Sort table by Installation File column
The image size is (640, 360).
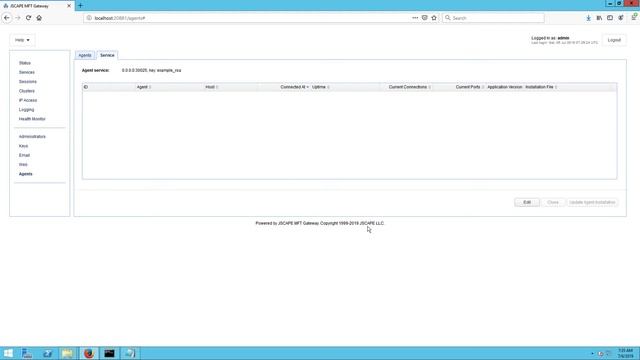(539, 87)
